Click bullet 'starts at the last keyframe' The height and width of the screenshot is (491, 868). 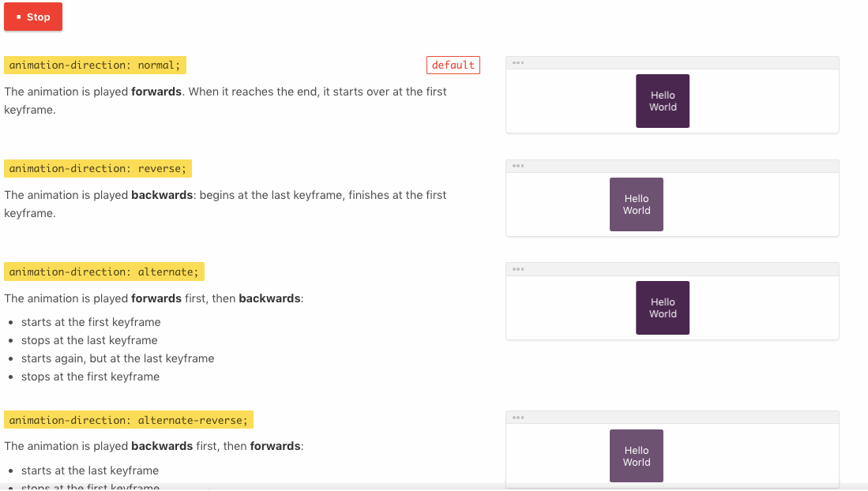pyautogui.click(x=90, y=470)
